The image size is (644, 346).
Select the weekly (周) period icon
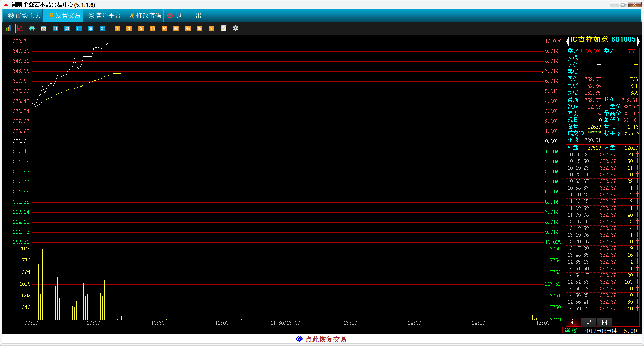[x=67, y=28]
